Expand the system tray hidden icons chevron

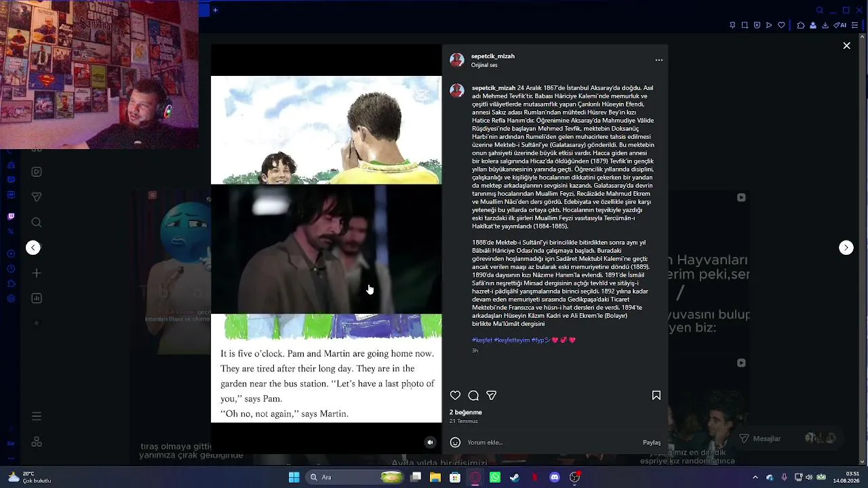click(755, 477)
